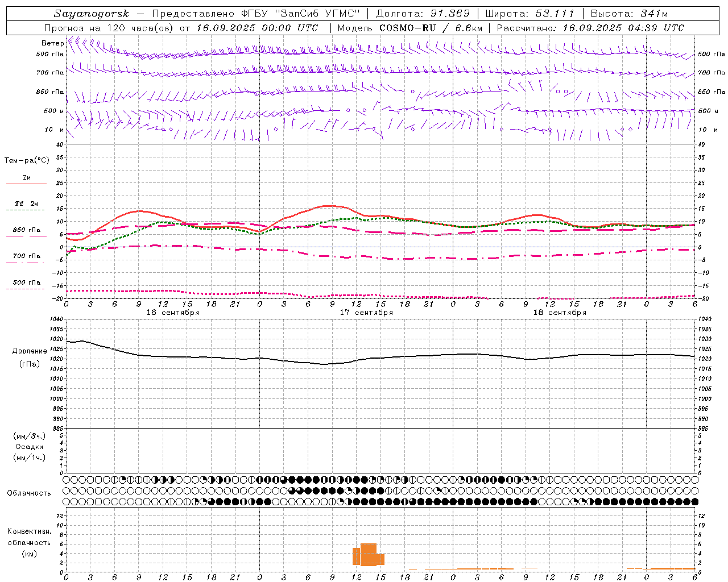Select 'Предоставлено ФГБУ "ЗапСиб УГМС"' text
The image size is (728, 582).
point(255,14)
